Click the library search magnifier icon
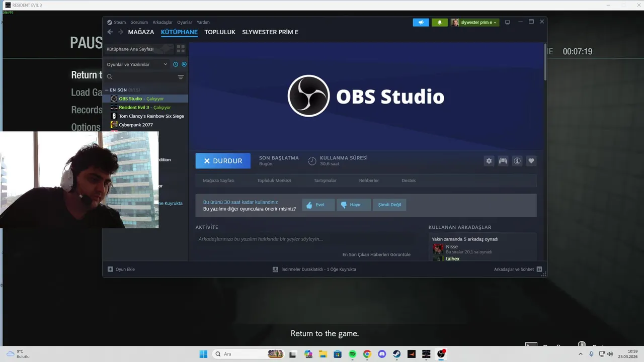644x362 pixels. point(110,77)
